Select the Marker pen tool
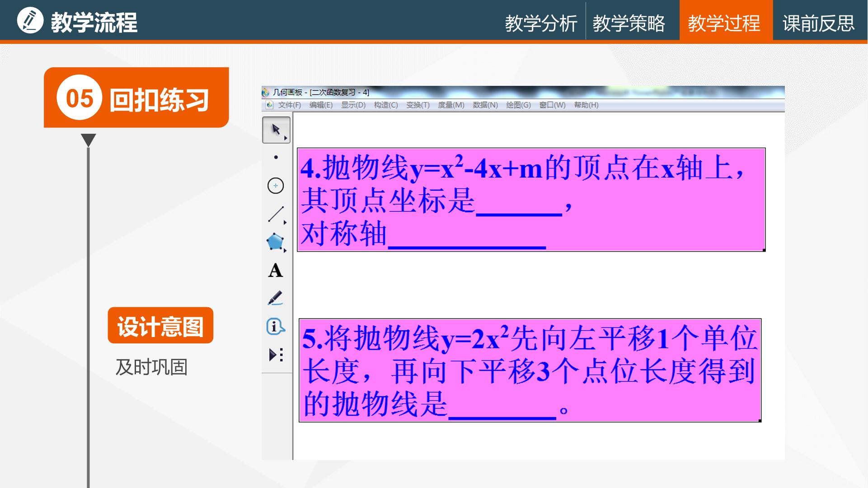 point(275,298)
